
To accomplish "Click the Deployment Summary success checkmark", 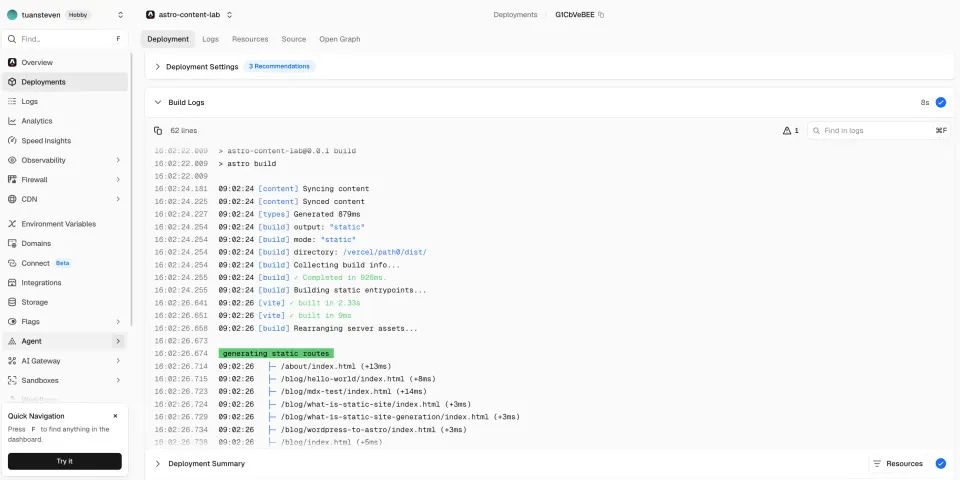I will 940,463.
